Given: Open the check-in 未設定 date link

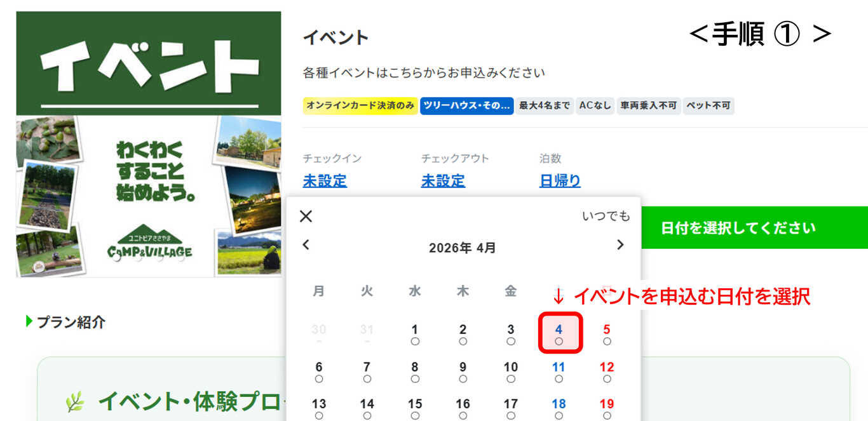Looking at the screenshot, I should pyautogui.click(x=325, y=181).
